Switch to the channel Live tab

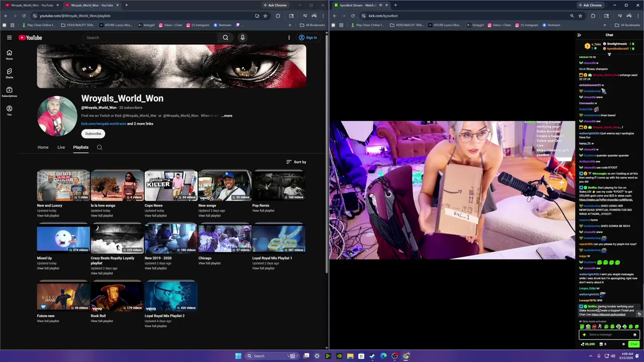[x=61, y=147]
